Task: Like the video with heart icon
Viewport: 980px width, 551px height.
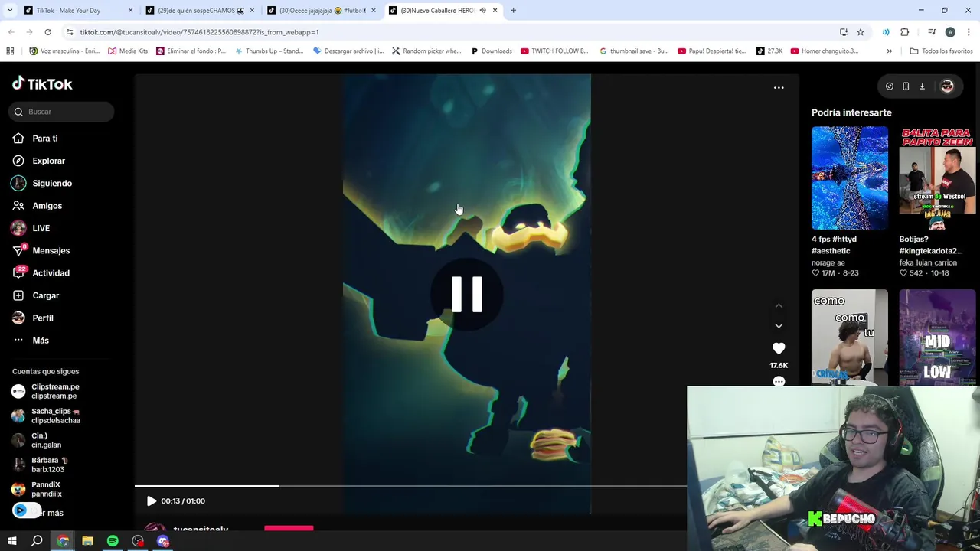Action: (x=779, y=349)
